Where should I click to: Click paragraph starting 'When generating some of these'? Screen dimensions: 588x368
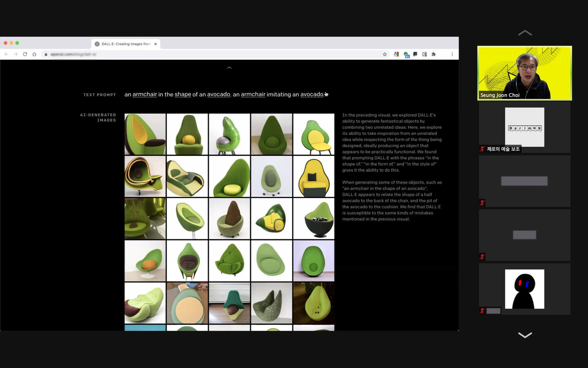(x=392, y=200)
